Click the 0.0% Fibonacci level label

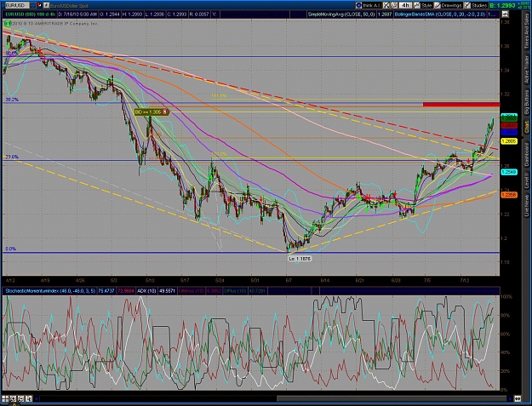click(10, 249)
